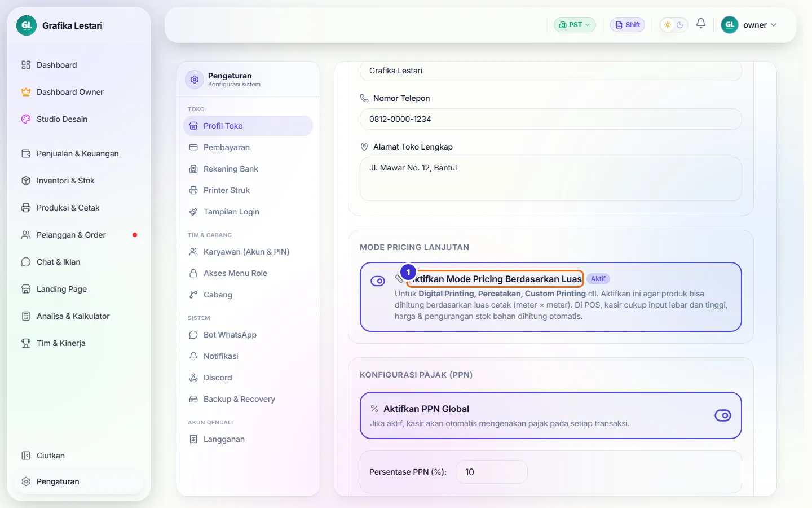The image size is (812, 508).
Task: Click the store name field Grafika Lestari
Action: click(x=551, y=71)
